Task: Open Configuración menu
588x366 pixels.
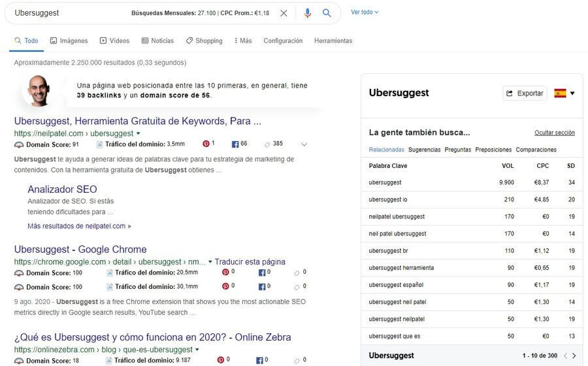Action: (x=283, y=41)
